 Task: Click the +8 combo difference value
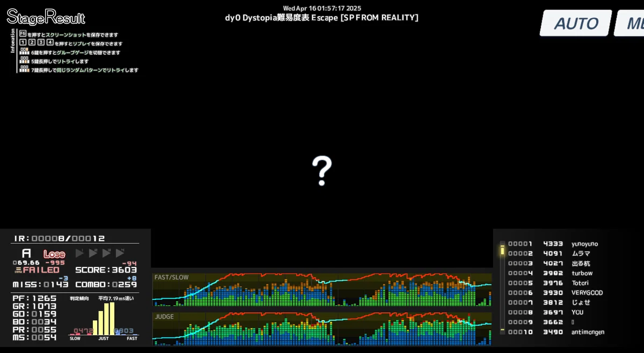132,278
